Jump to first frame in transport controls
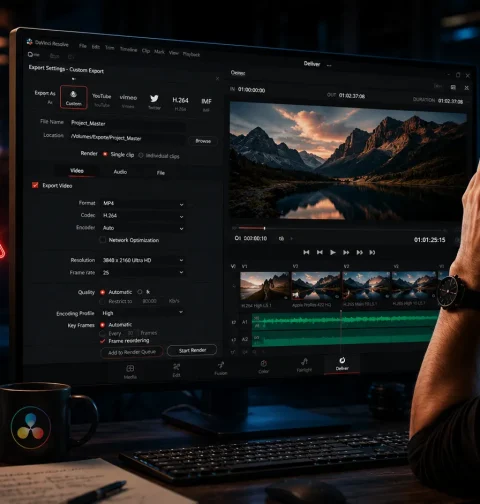Image resolution: width=480 pixels, height=504 pixels. point(306,252)
